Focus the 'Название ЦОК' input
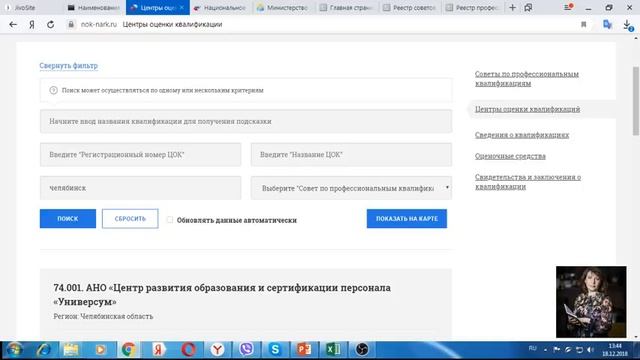 [x=351, y=155]
